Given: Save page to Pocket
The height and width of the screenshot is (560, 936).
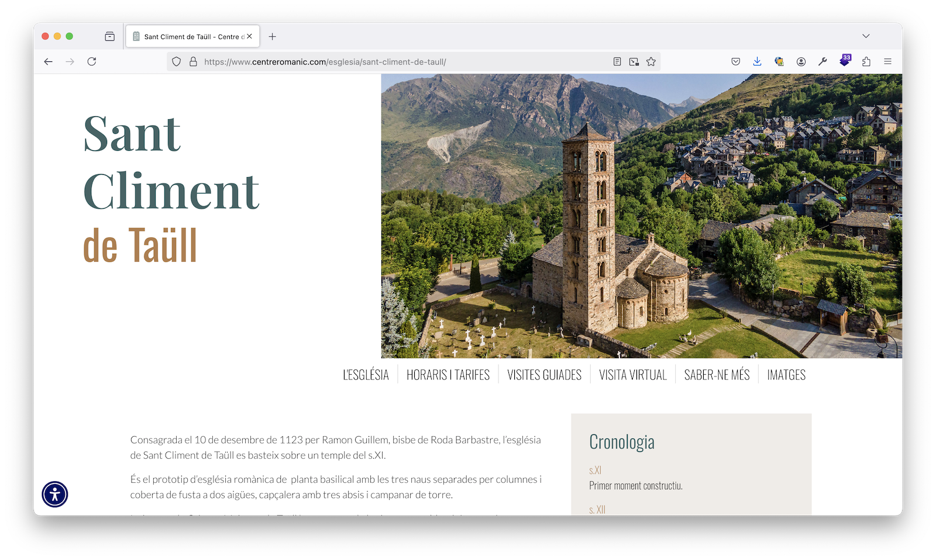Looking at the screenshot, I should [x=736, y=61].
